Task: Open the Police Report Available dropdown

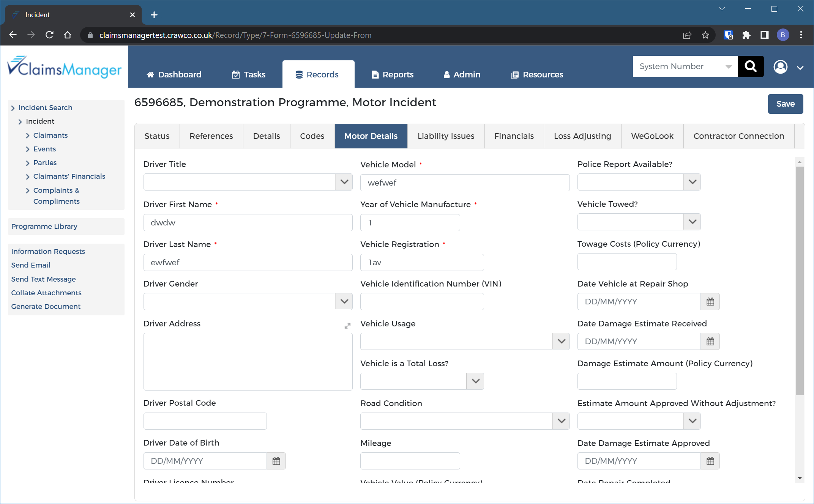Action: (692, 182)
